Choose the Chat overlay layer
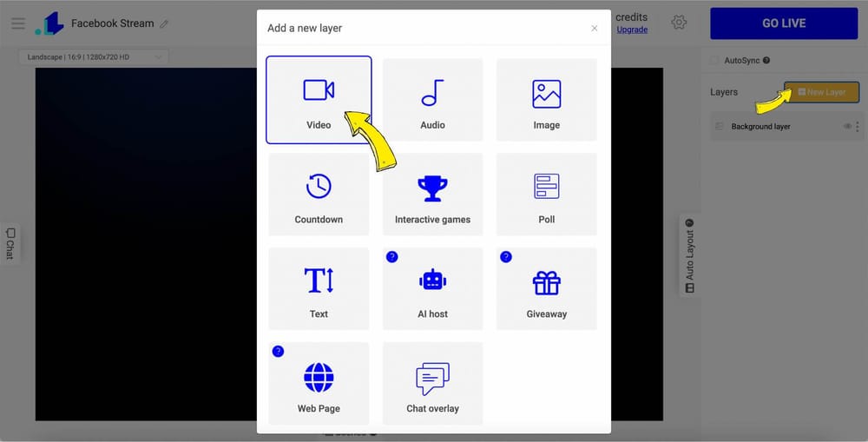Viewport: 868px width, 442px height. pyautogui.click(x=432, y=383)
